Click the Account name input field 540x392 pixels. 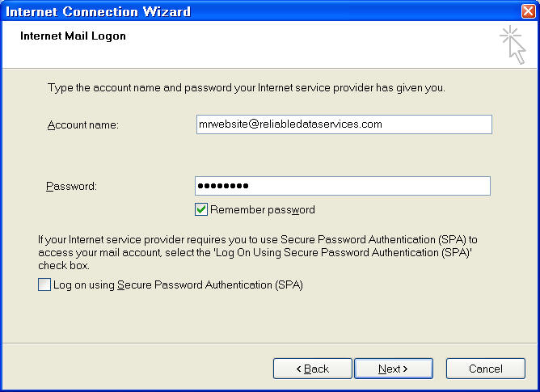pos(344,124)
